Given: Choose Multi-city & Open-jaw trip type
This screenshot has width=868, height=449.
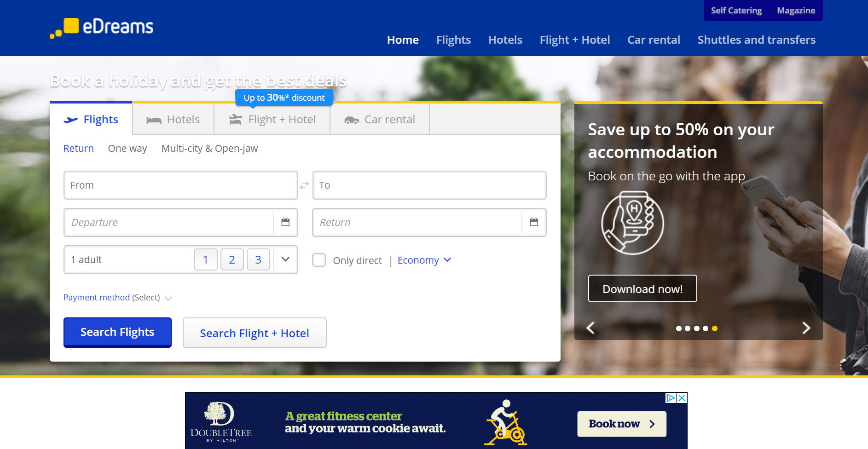Looking at the screenshot, I should tap(209, 149).
